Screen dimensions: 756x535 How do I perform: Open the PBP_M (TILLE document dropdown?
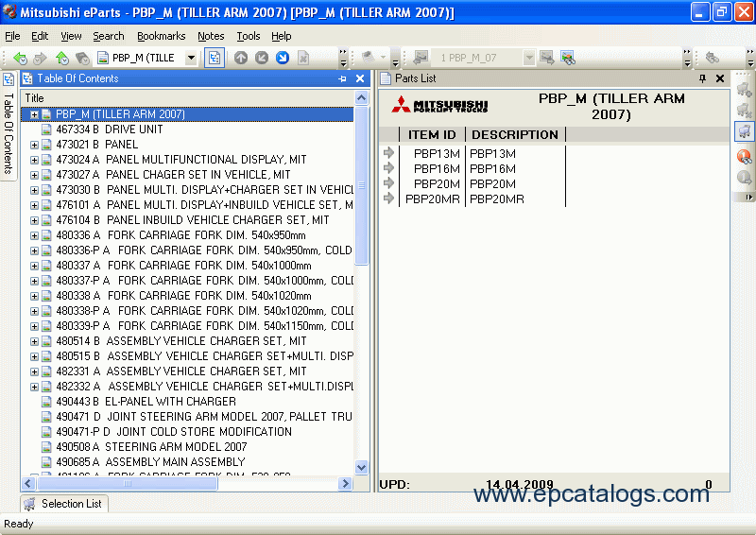(191, 58)
